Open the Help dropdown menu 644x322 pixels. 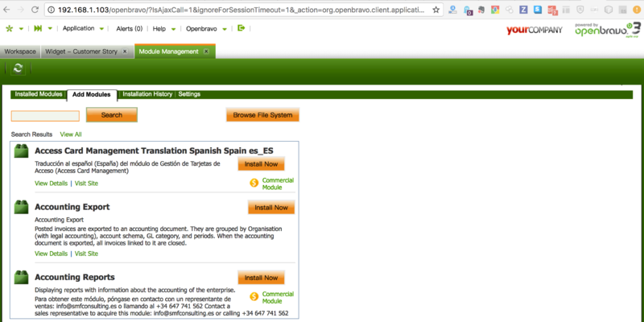(x=171, y=29)
